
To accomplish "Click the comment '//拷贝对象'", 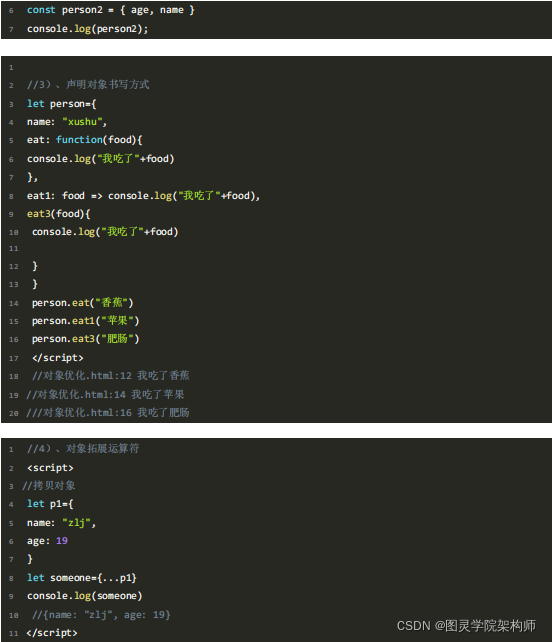I will pos(49,486).
